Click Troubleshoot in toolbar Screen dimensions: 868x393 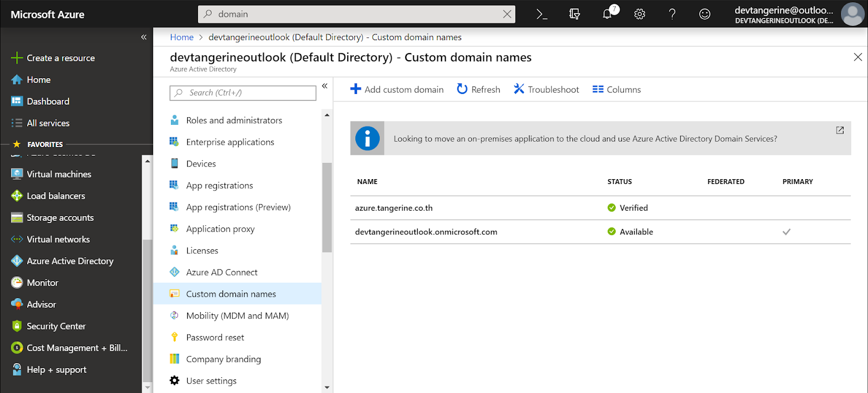(x=546, y=90)
